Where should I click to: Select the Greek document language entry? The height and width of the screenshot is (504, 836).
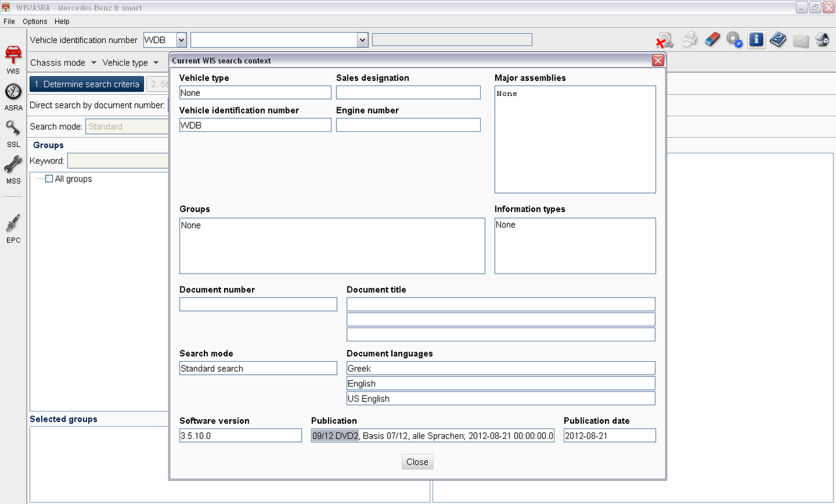(501, 368)
